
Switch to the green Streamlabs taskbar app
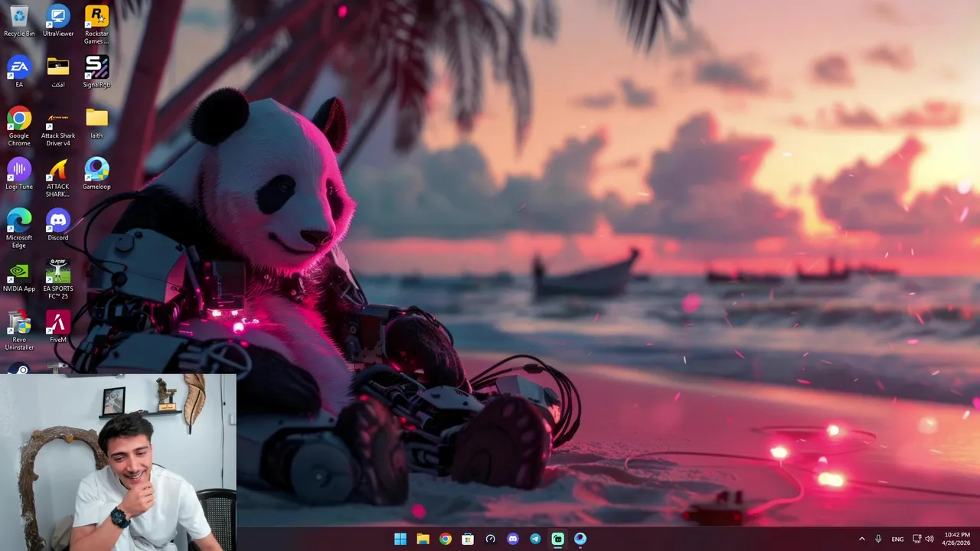[557, 539]
